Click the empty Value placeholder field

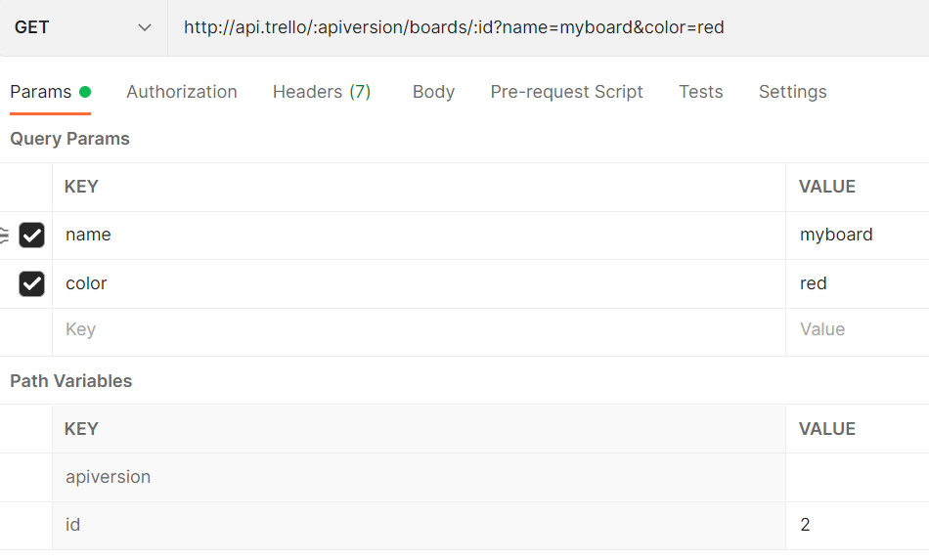[858, 329]
